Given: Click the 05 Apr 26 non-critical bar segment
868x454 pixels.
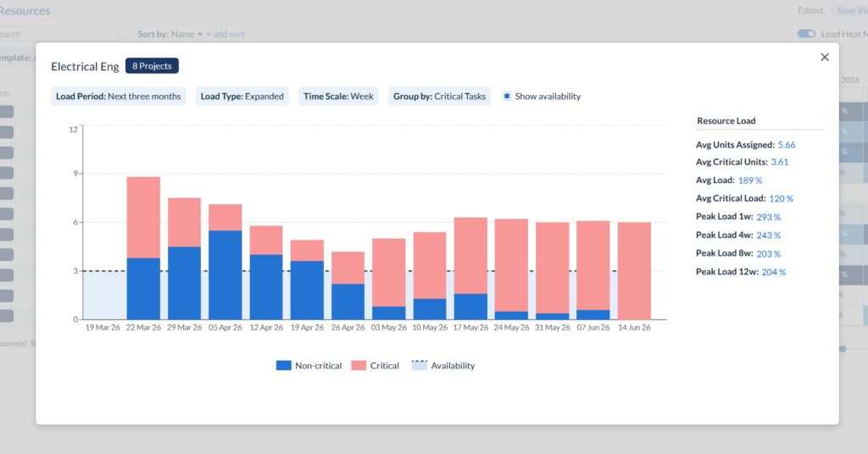Looking at the screenshot, I should (x=225, y=275).
